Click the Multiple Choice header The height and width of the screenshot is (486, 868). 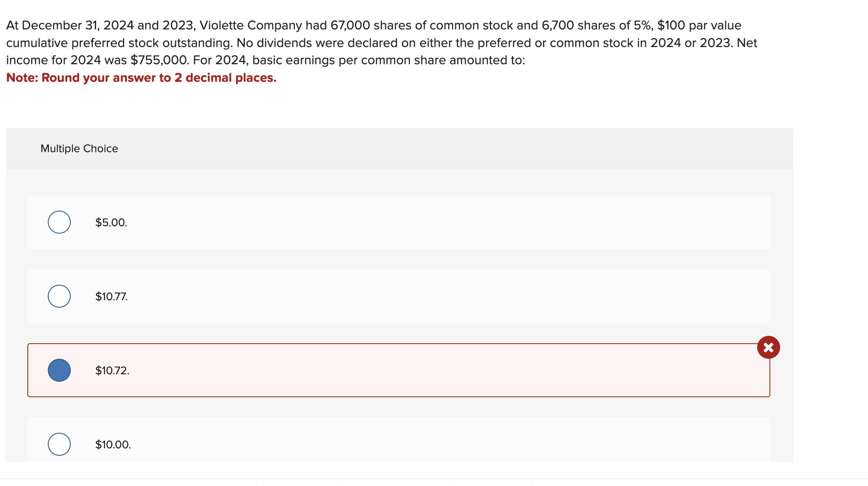79,148
